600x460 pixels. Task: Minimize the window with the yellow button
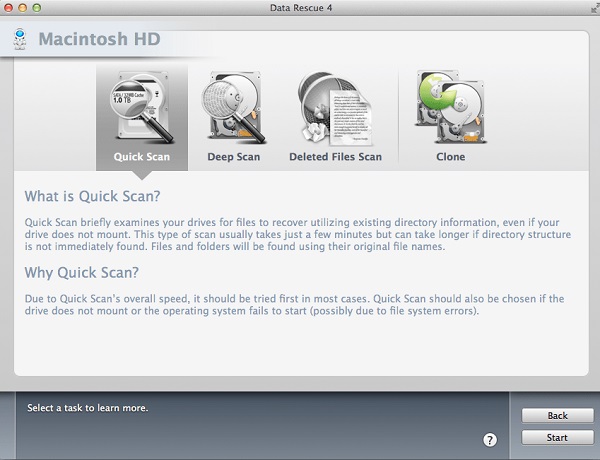[23, 8]
